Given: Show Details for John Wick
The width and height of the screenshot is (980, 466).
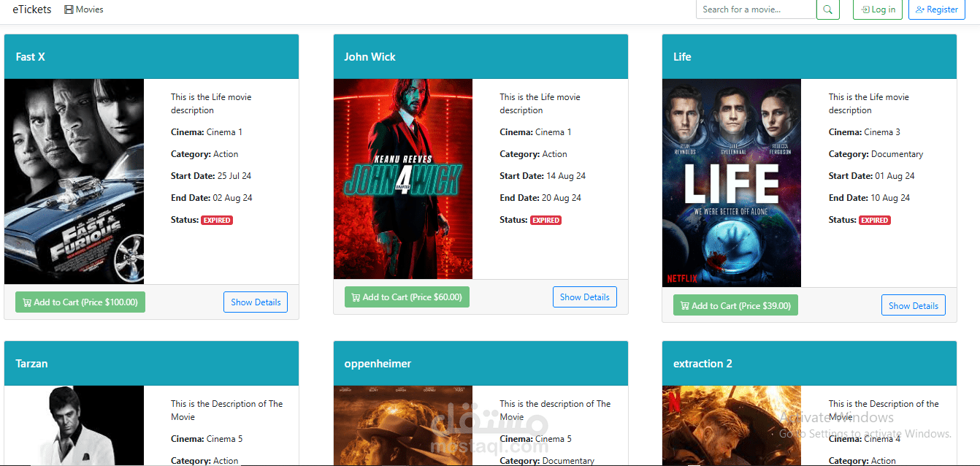Looking at the screenshot, I should (584, 297).
